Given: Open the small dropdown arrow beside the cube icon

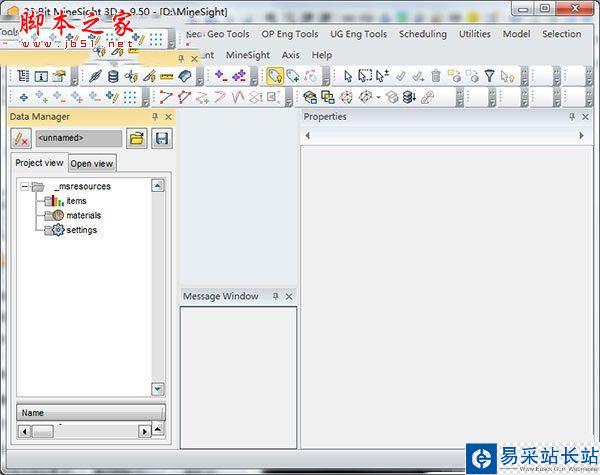Looking at the screenshot, I should pos(378,98).
